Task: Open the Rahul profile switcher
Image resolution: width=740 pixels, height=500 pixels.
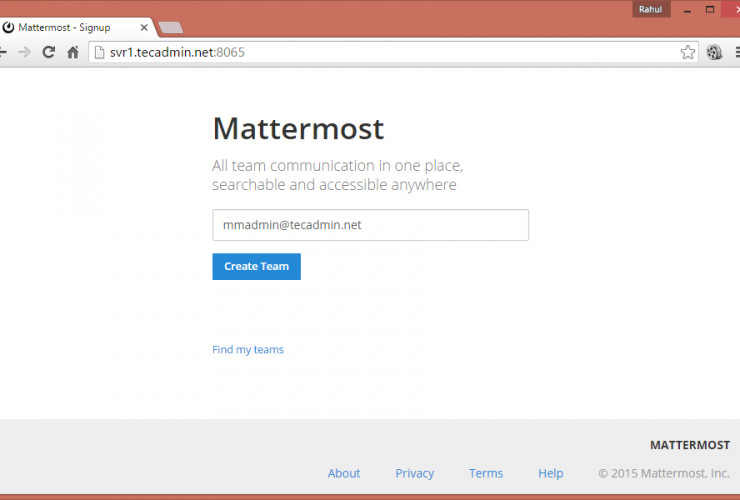Action: [650, 9]
